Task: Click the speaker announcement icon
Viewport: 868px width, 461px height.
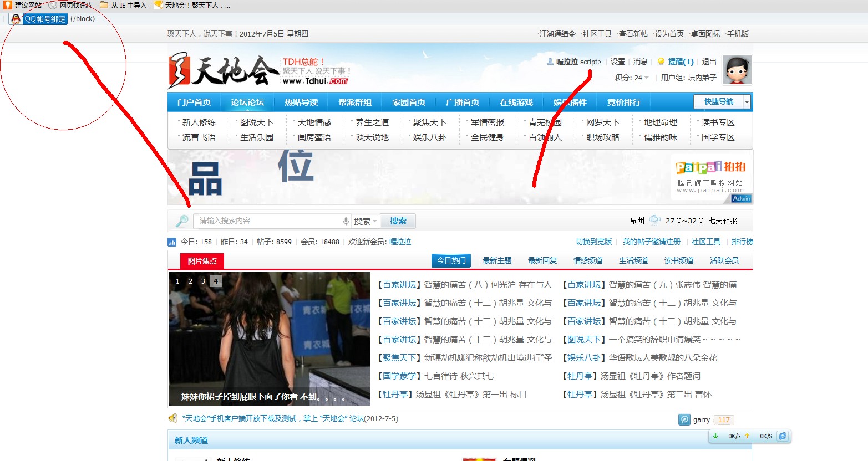Action: click(x=173, y=418)
